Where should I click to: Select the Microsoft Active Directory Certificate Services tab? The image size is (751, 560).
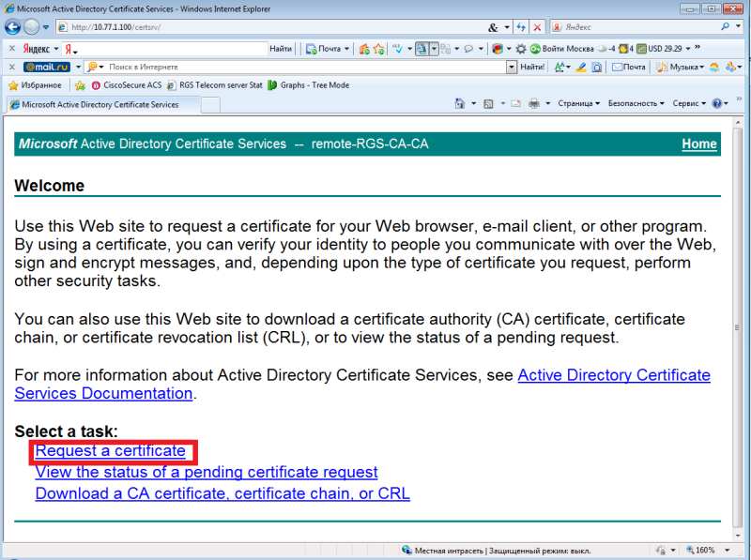(103, 104)
